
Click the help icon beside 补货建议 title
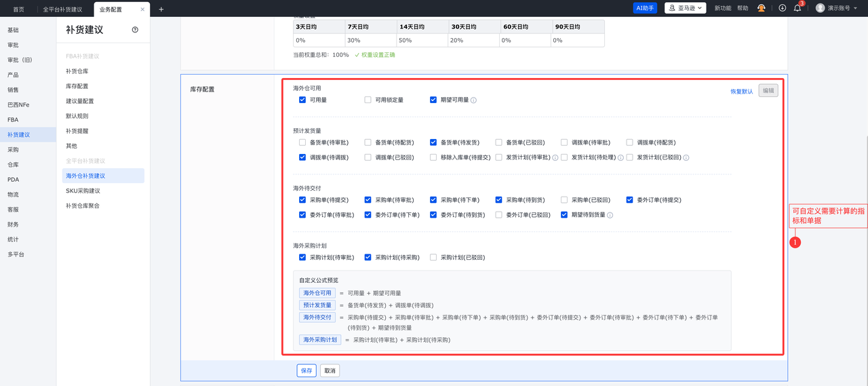(135, 30)
